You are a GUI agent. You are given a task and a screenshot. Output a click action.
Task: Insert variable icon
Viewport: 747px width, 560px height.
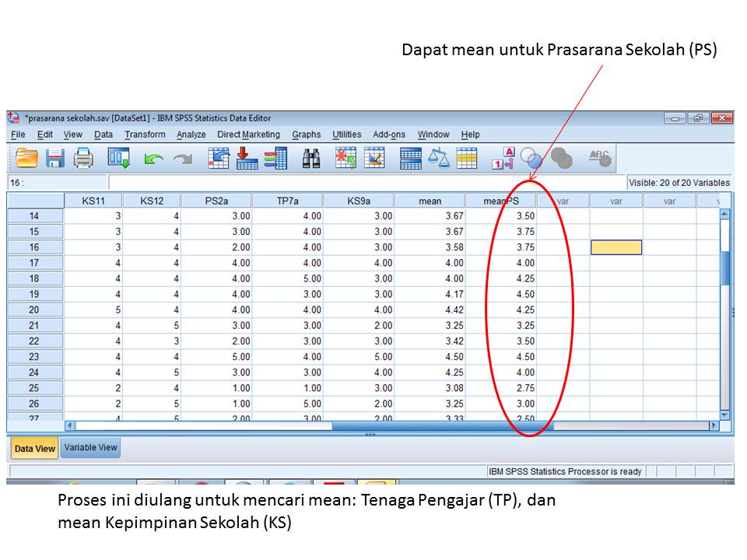point(374,158)
